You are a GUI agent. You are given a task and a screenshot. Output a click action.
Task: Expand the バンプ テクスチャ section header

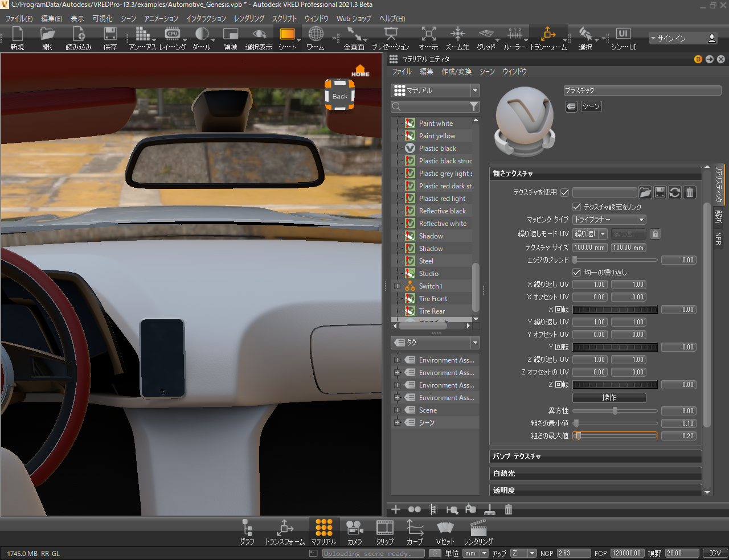click(595, 456)
